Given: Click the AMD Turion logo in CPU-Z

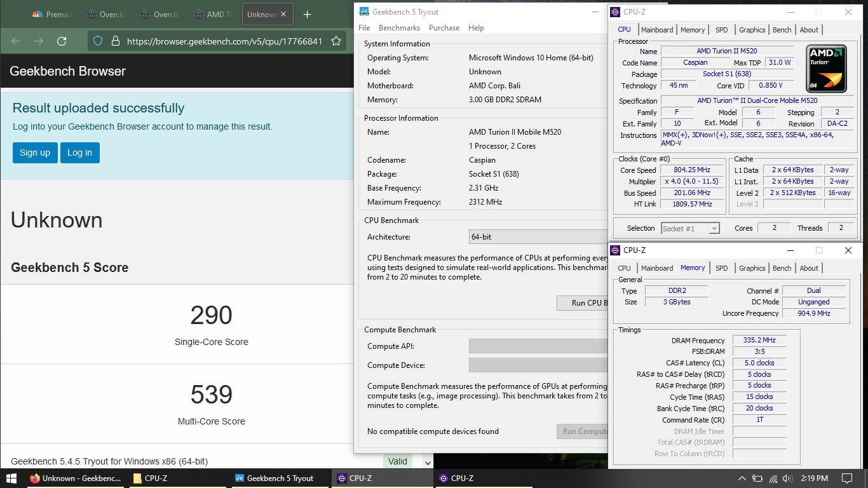Looking at the screenshot, I should (x=826, y=68).
